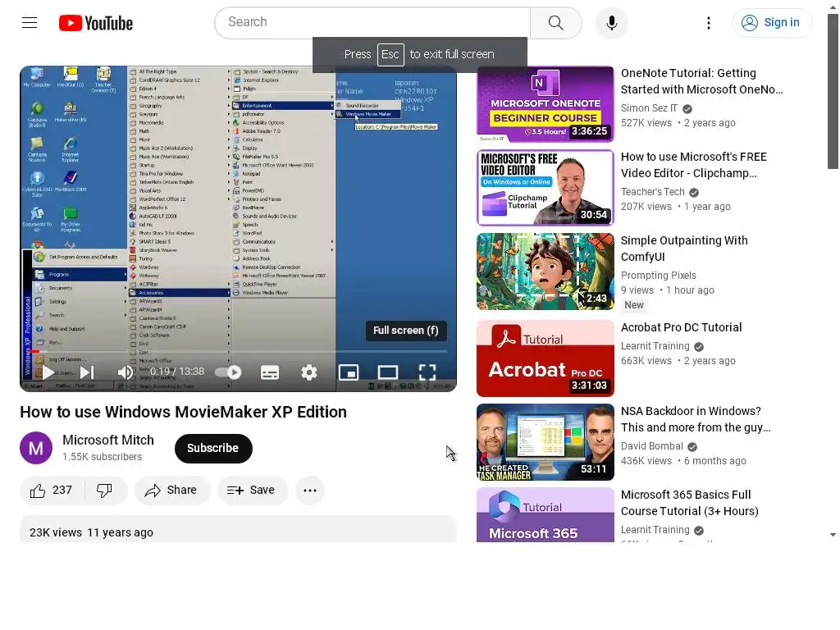Image resolution: width=840 pixels, height=630 pixels.
Task: Switch to theater mode
Action: click(x=387, y=372)
